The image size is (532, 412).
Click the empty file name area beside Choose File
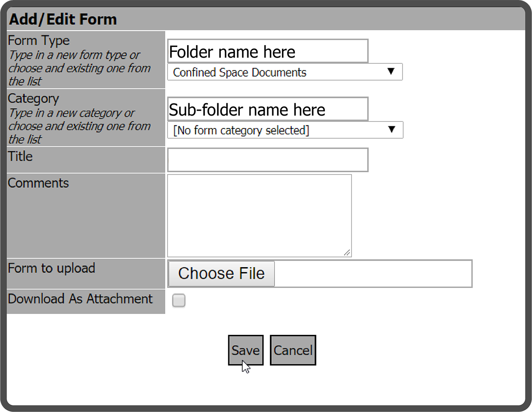(x=372, y=274)
